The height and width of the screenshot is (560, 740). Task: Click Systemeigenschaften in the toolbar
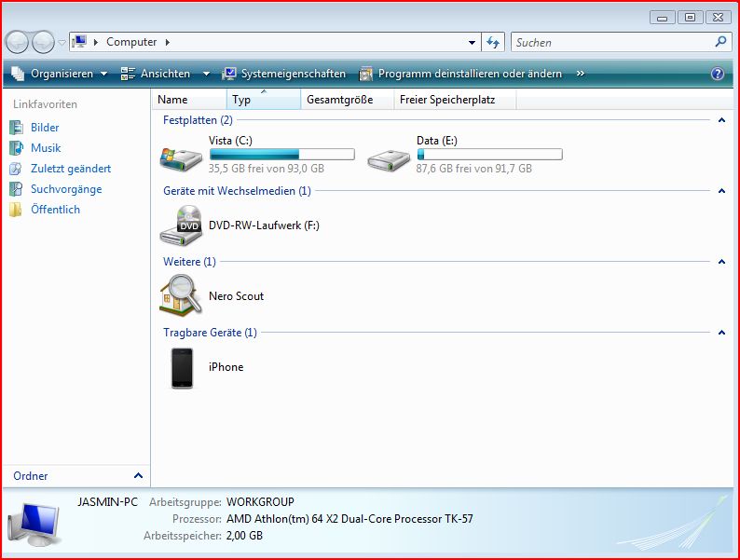point(283,74)
